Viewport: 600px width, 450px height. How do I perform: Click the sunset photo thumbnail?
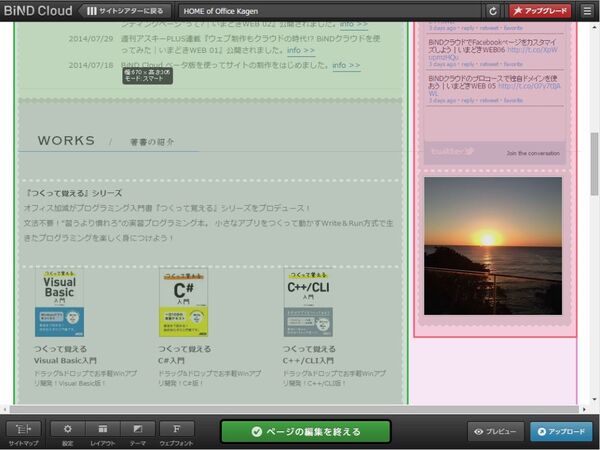[493, 246]
